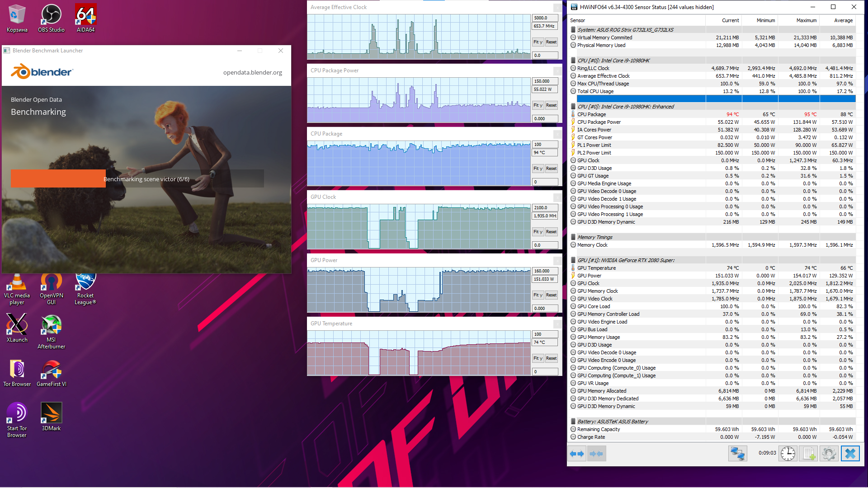The width and height of the screenshot is (868, 488).
Task: Click the Sensor column header
Action: (637, 20)
